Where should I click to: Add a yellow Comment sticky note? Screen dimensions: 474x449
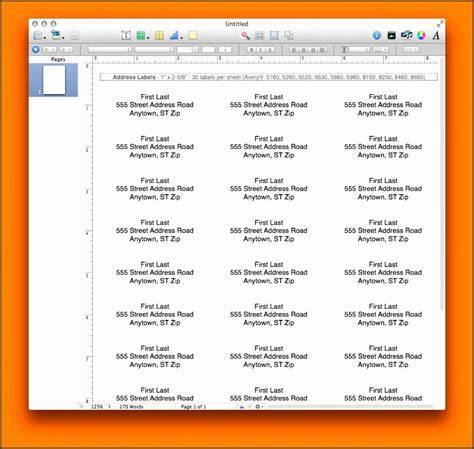tap(193, 35)
